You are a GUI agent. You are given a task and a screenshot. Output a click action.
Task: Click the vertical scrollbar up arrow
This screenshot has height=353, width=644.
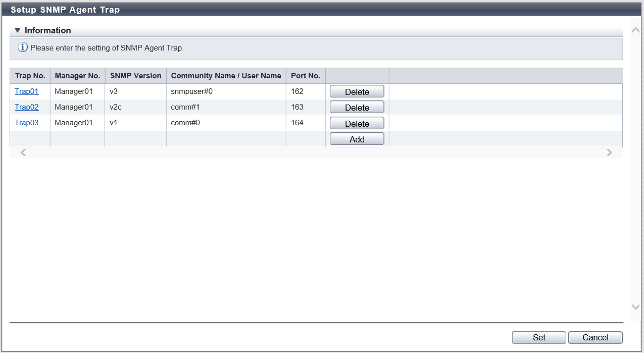click(x=635, y=30)
